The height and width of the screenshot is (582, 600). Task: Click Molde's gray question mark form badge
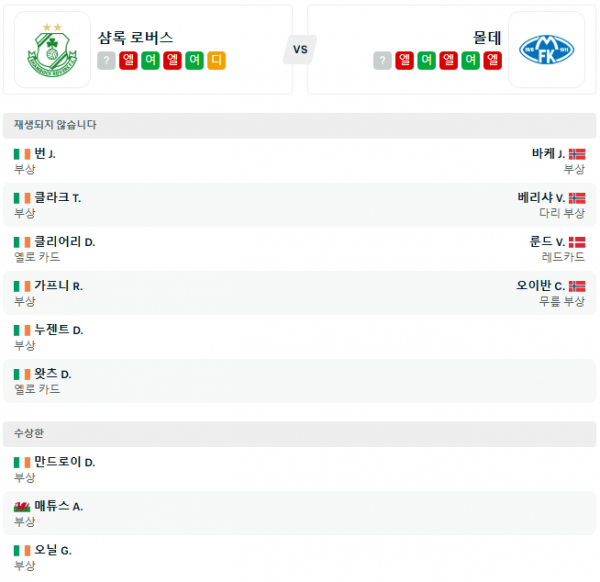(383, 61)
